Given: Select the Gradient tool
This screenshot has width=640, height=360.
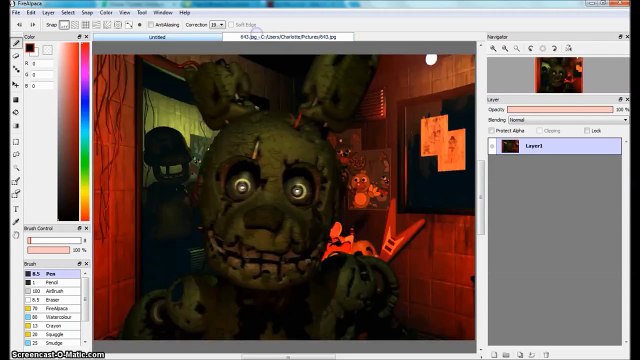Looking at the screenshot, I should 16,126.
